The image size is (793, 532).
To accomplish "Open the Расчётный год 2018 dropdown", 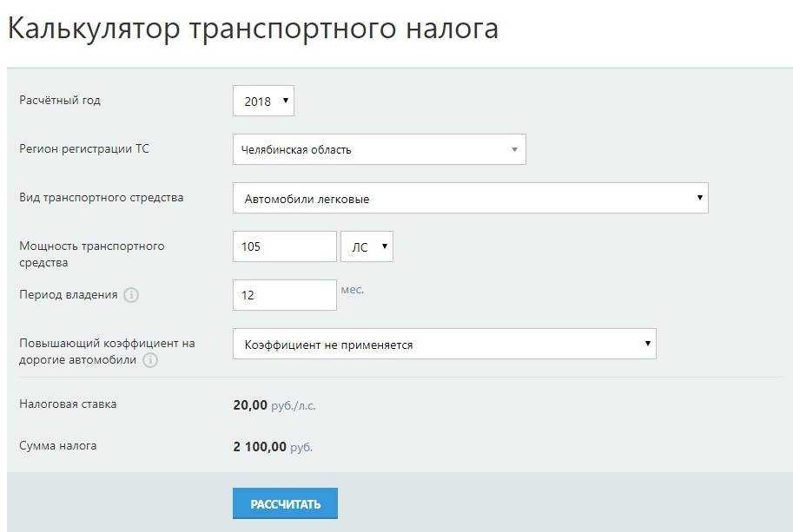I will pyautogui.click(x=263, y=101).
